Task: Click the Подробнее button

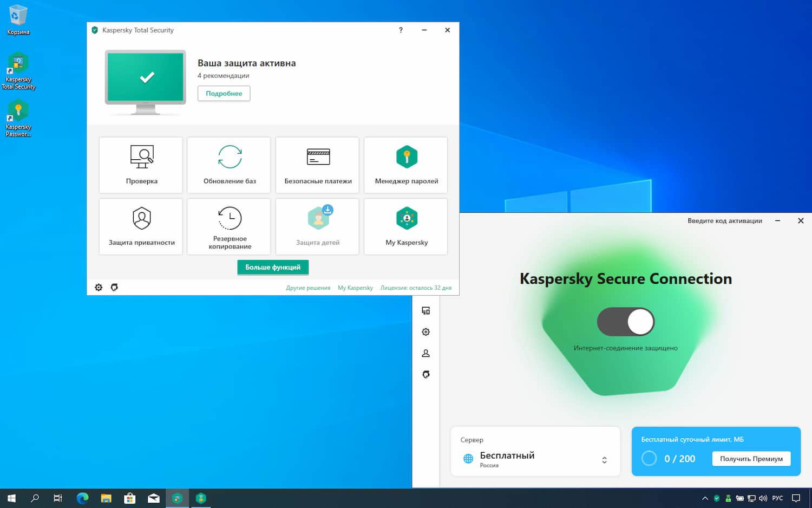Action: tap(224, 94)
